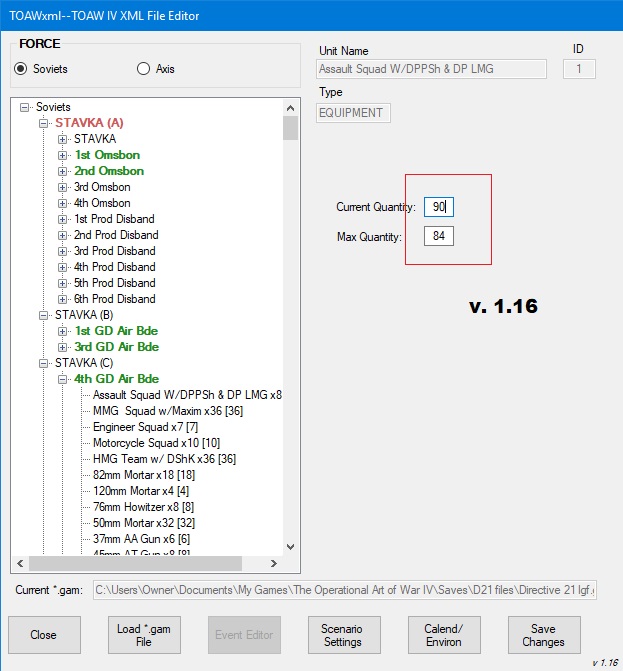Viewport: 623px width, 671px height.
Task: Click the horizontal scroll right arrow
Action: pos(274,564)
